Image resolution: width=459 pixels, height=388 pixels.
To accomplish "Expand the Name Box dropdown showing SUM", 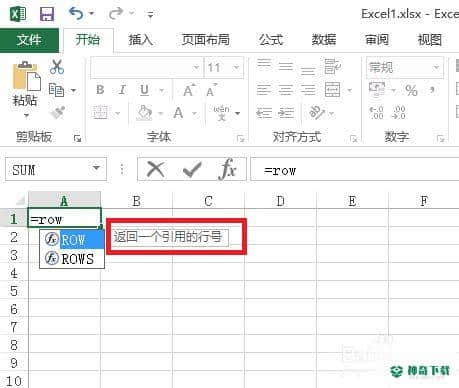I will coord(97,168).
